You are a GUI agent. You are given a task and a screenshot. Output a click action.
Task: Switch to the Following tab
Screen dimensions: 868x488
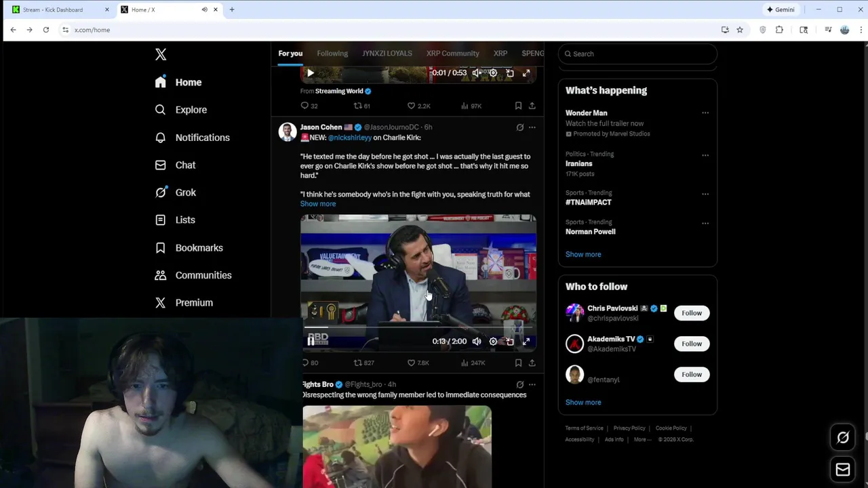point(332,54)
